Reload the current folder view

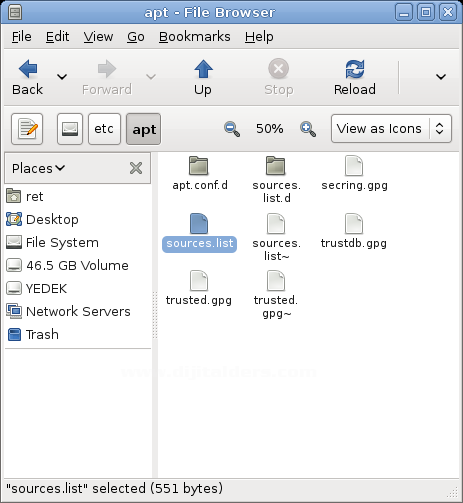point(355,77)
